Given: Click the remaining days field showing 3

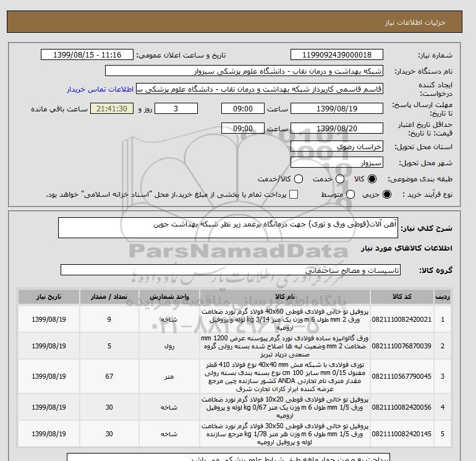Looking at the screenshot, I should click(176, 108).
